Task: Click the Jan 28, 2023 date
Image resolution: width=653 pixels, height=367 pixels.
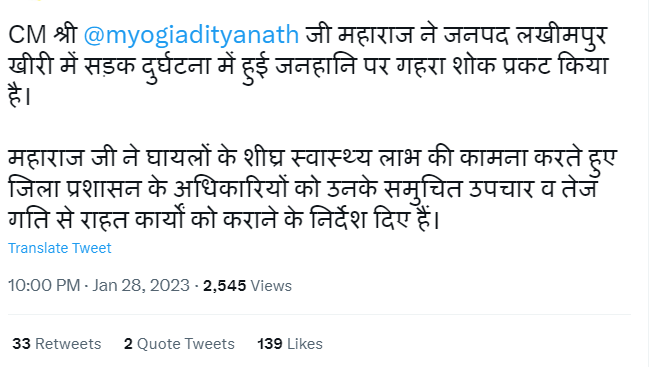Action: click(x=141, y=286)
